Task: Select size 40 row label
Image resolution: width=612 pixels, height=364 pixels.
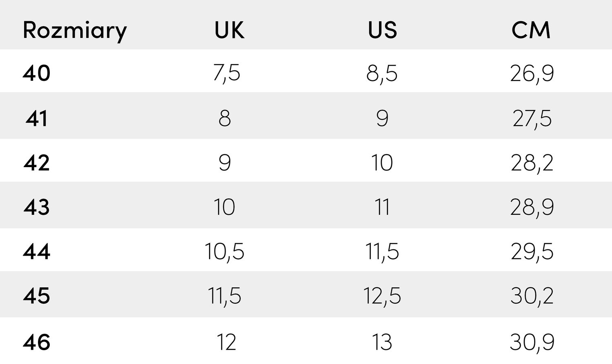Action: [37, 73]
